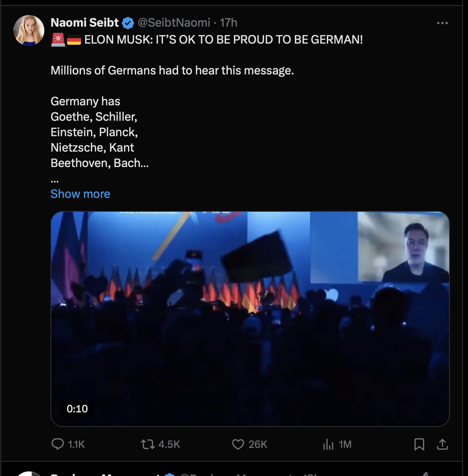468x476 pixels.
Task: Like the tweet with the heart icon
Action: pos(238,444)
